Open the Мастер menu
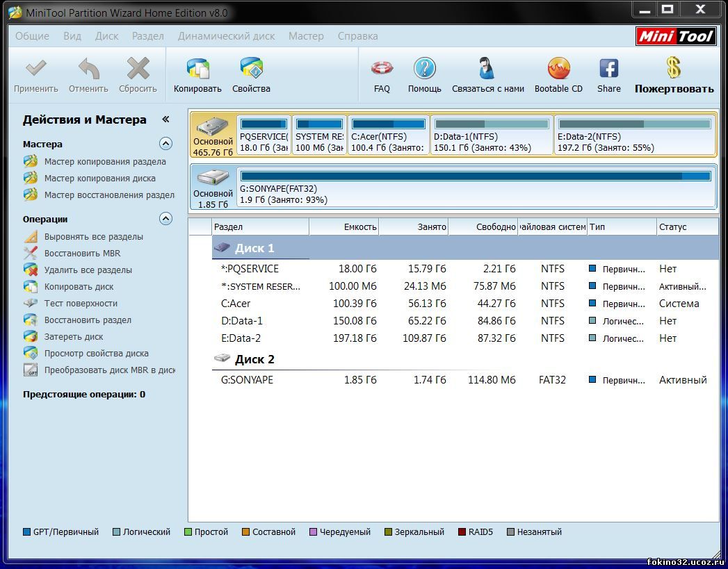This screenshot has height=569, width=728. [x=306, y=35]
